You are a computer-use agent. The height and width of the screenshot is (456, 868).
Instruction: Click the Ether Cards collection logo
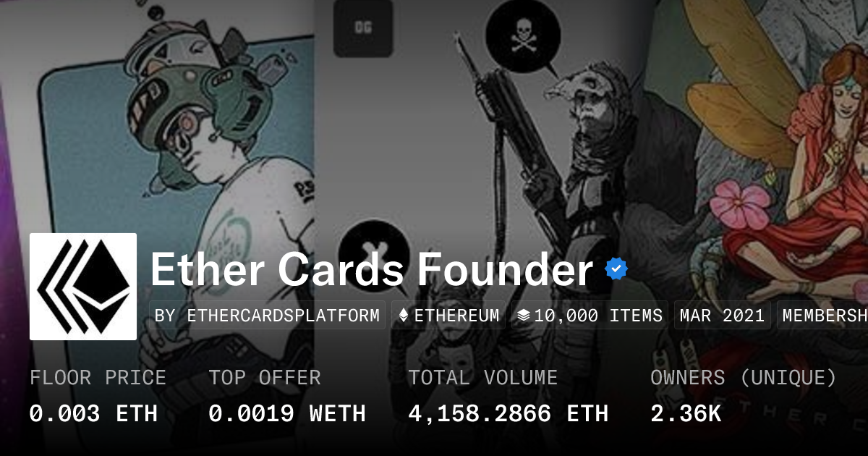pos(83,287)
